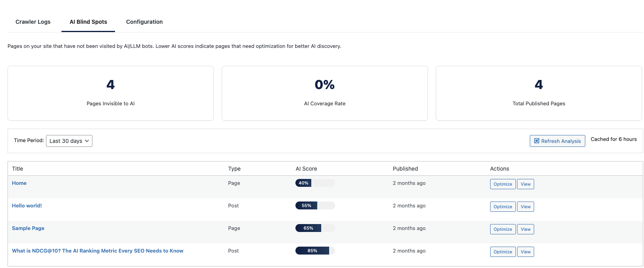
Task: Optimize the Hello world! post
Action: point(502,207)
